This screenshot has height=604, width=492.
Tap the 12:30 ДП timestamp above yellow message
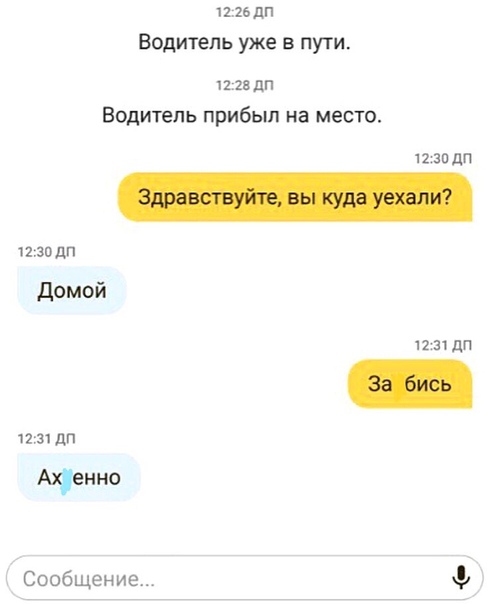(x=443, y=158)
